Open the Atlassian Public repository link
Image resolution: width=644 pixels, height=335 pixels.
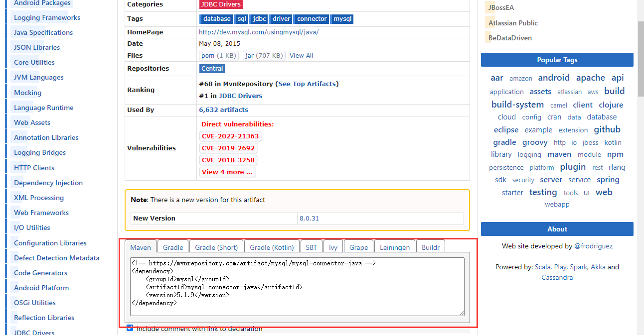pos(513,23)
